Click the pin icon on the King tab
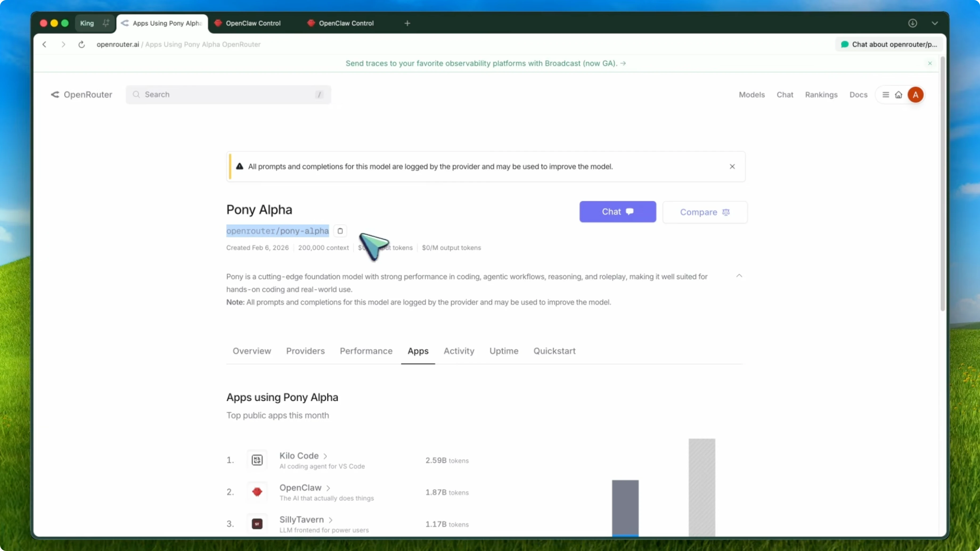The height and width of the screenshot is (551, 980). (106, 23)
